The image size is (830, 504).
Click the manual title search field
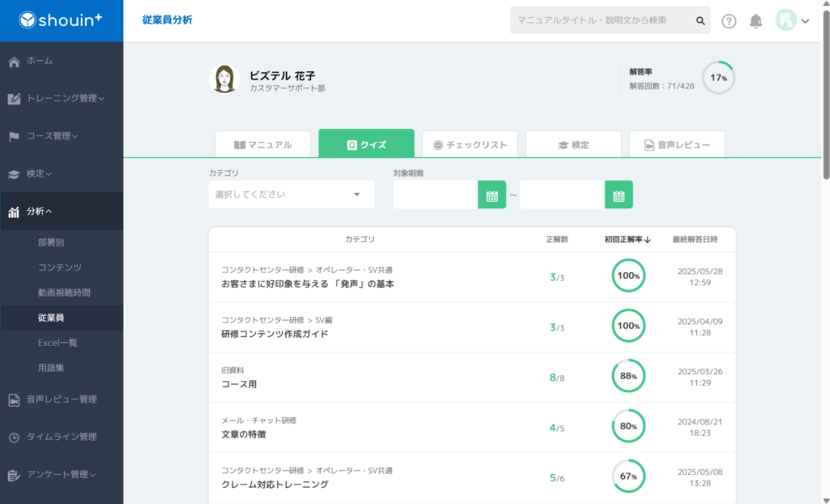click(600, 21)
